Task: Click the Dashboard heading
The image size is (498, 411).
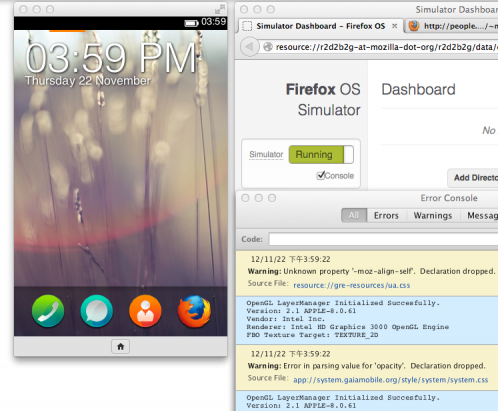Action: point(418,89)
